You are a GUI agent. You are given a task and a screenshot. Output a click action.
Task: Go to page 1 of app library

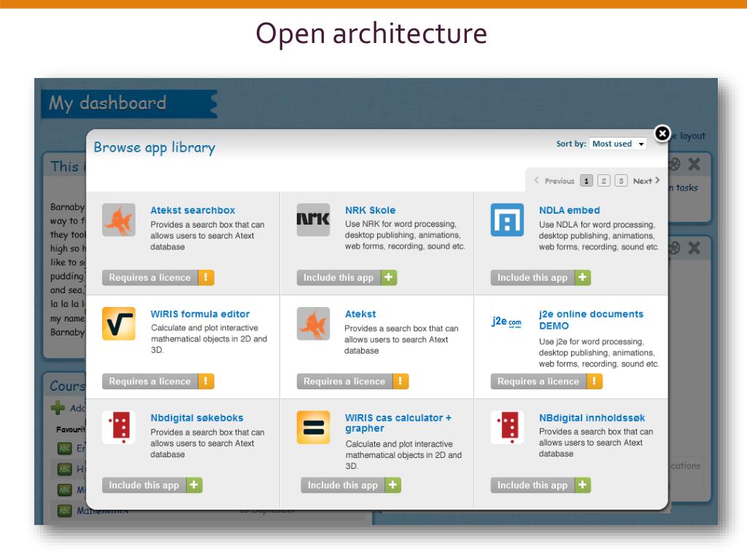click(587, 181)
